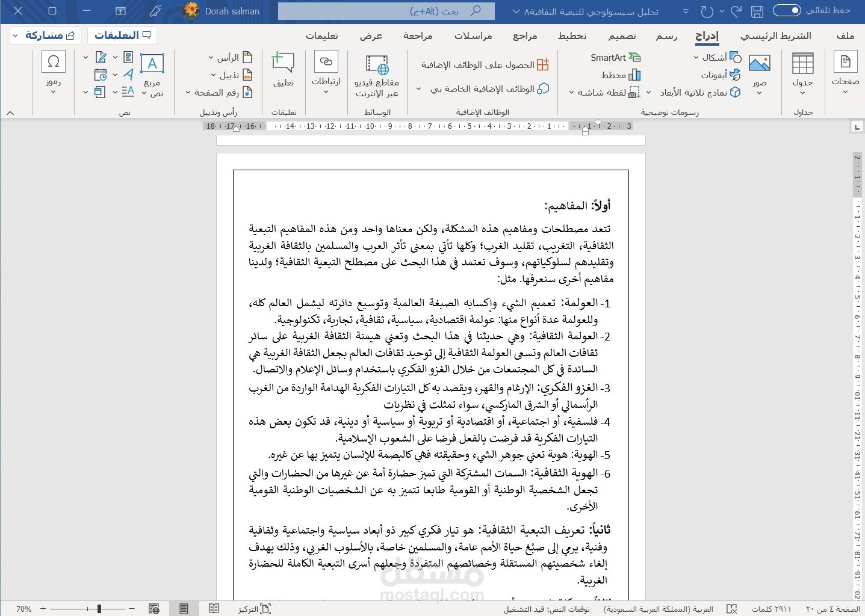Expand the Screenshot (لقطة شاشة) dropdown

click(x=572, y=93)
